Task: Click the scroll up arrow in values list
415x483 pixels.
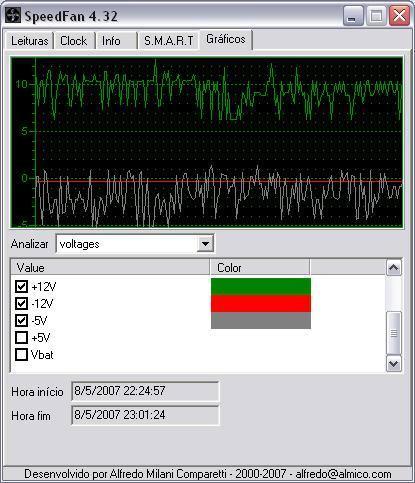Action: 394,268
